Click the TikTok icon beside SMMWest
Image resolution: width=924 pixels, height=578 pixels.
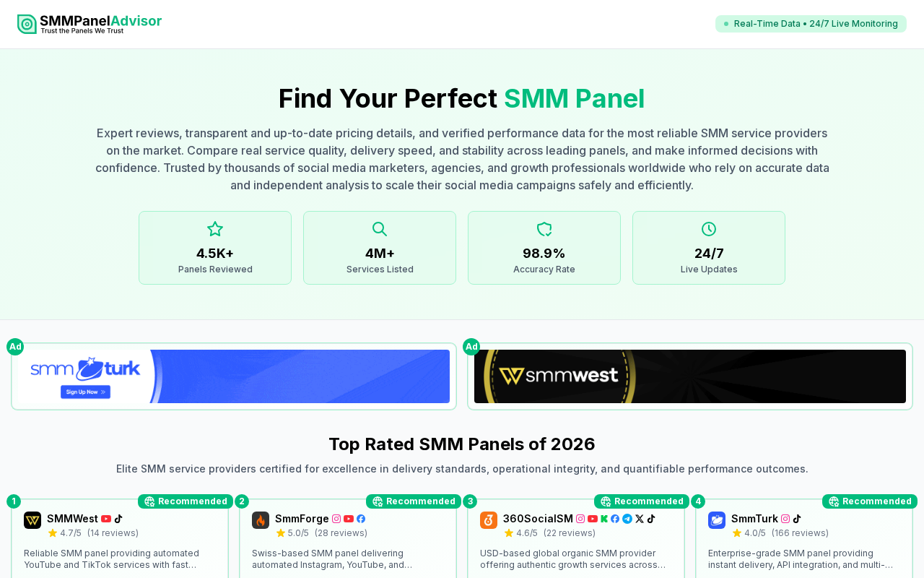pos(118,519)
